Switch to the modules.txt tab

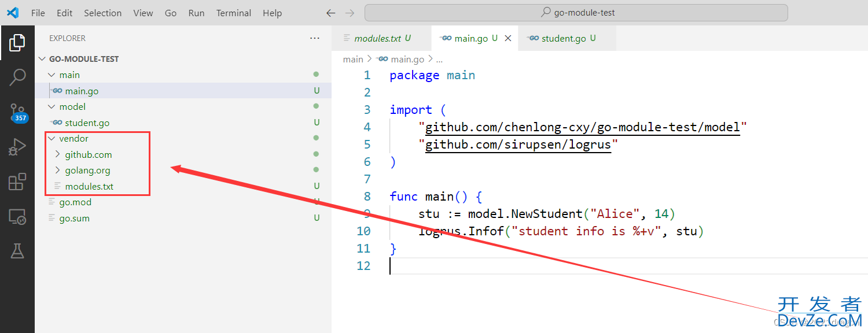(382, 38)
